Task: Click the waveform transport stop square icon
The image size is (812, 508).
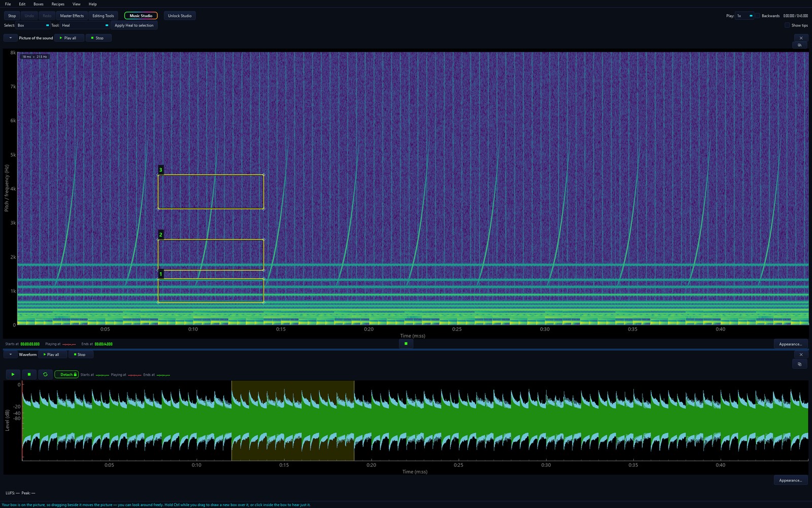Action: click(29, 374)
